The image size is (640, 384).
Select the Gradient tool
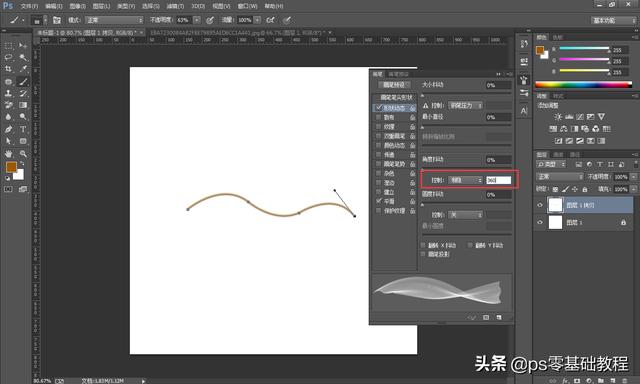23,105
